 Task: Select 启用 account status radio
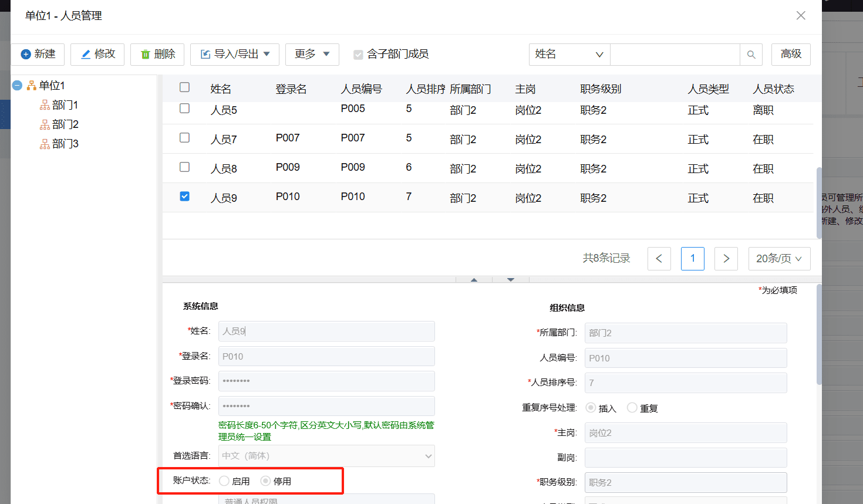224,481
